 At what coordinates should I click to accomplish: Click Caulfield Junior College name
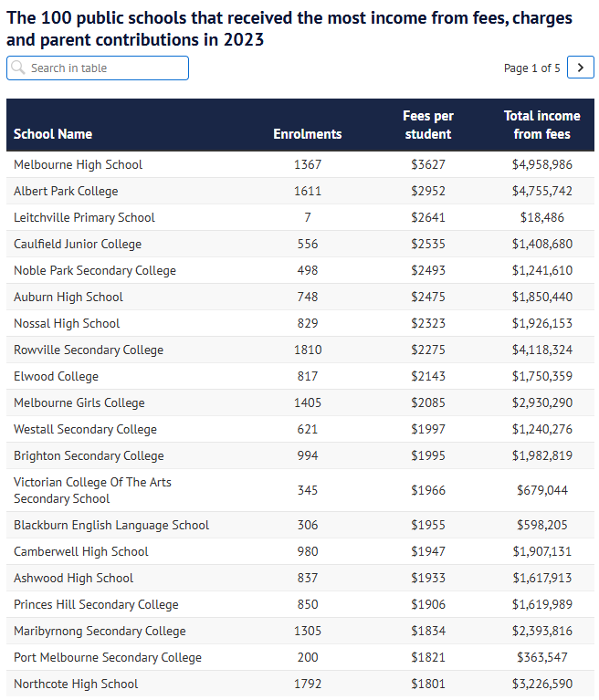click(78, 244)
